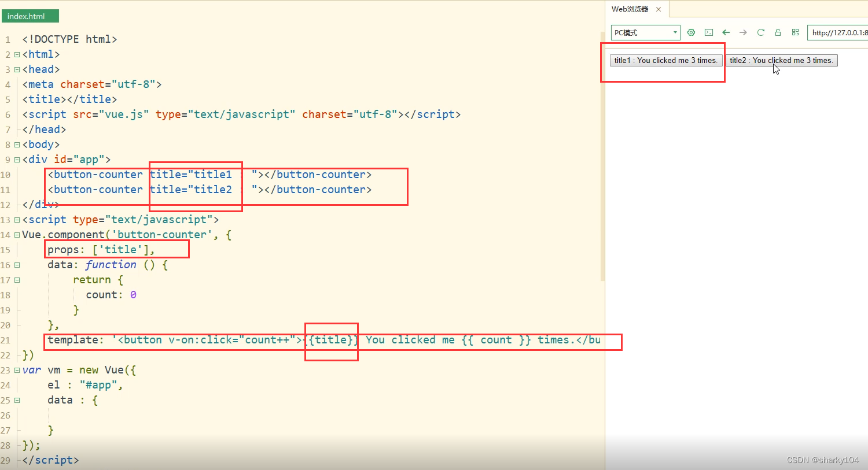
Task: Collapse the data object fold on line 25
Action: click(x=17, y=400)
